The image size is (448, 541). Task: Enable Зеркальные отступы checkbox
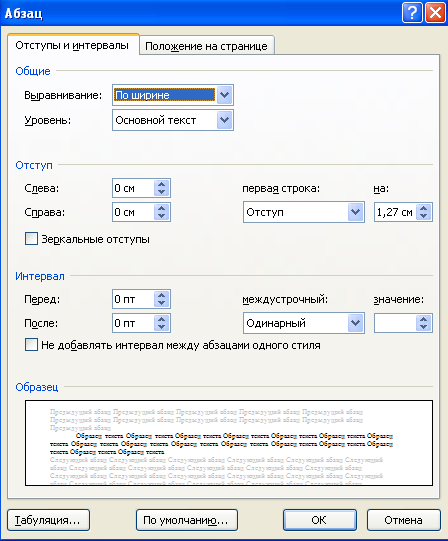tap(31, 239)
